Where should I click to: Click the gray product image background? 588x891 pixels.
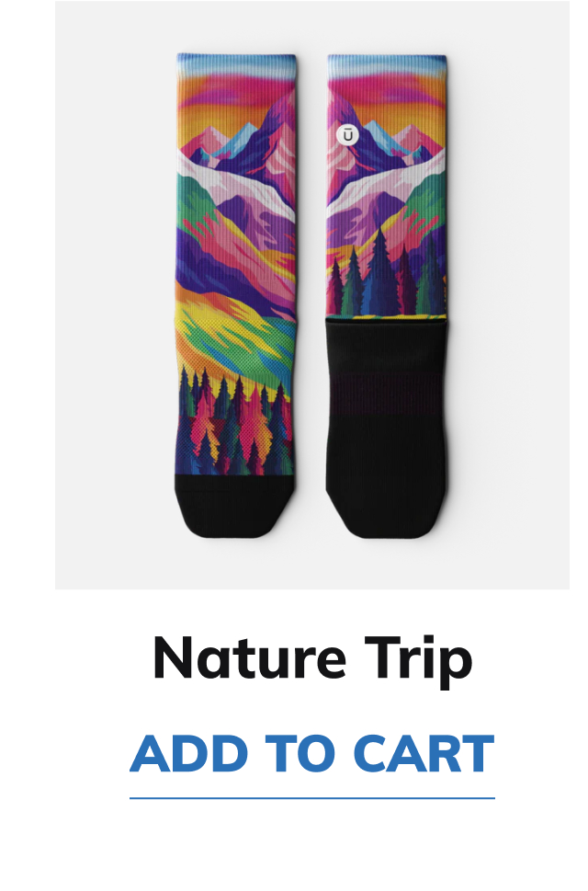coord(114,295)
